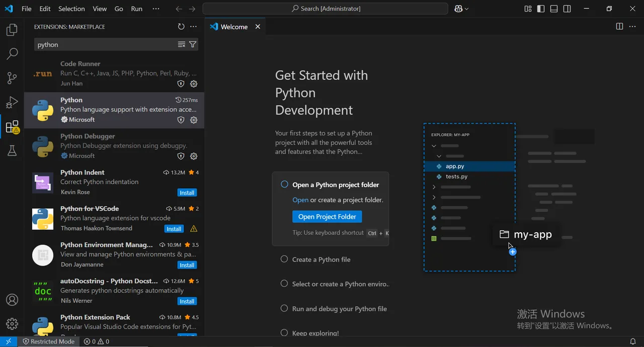Viewport: 644px width, 347px height.
Task: Click the python extension search field
Action: (106, 44)
